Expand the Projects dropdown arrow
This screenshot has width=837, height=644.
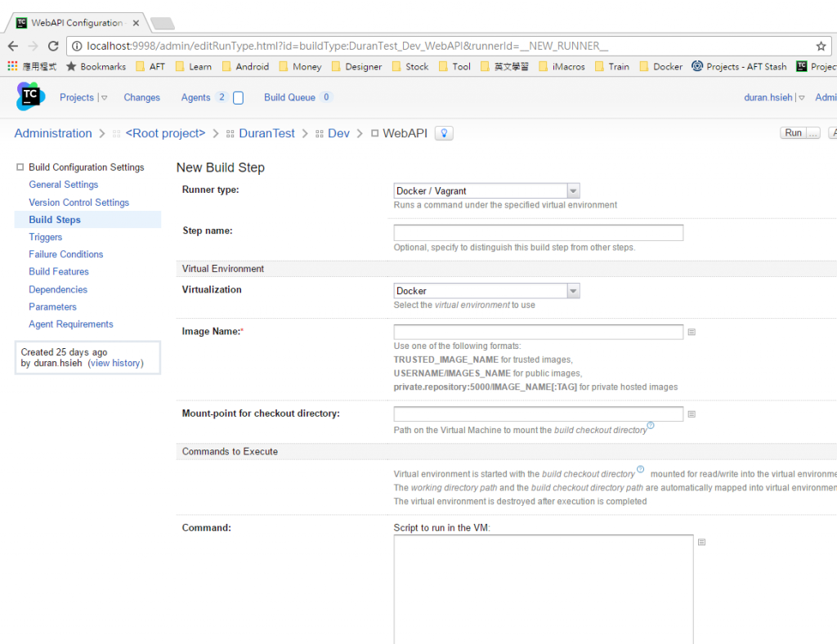click(104, 97)
